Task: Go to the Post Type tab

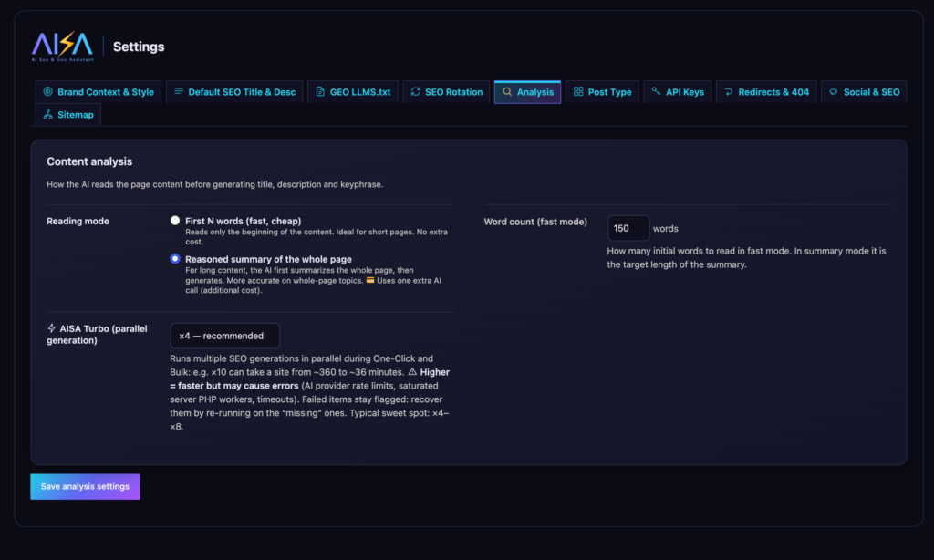Action: pyautogui.click(x=602, y=92)
